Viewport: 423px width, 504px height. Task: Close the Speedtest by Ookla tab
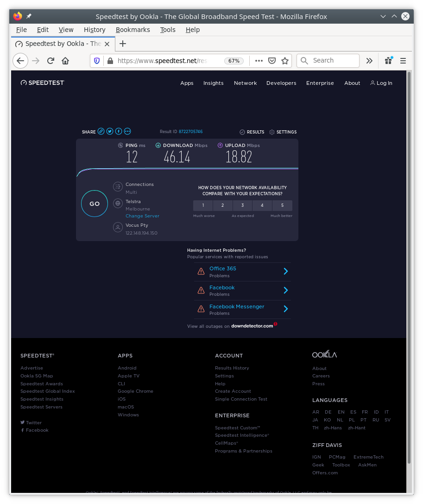(107, 44)
